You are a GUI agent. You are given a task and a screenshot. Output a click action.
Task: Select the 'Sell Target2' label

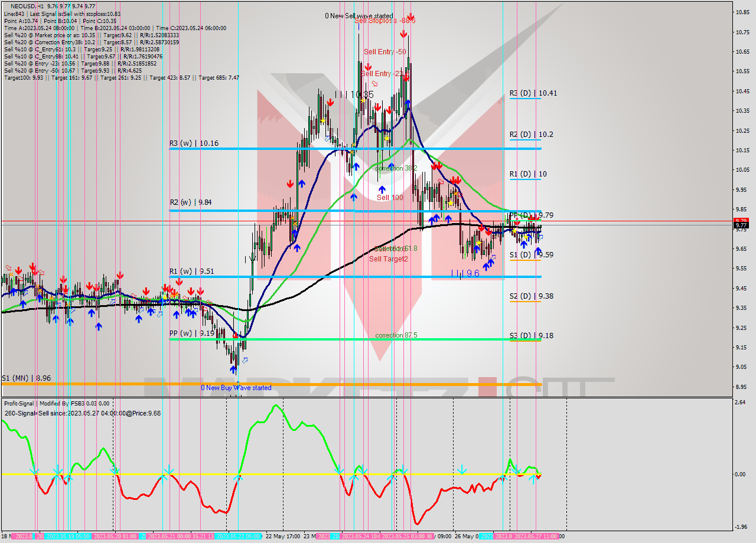(x=389, y=259)
